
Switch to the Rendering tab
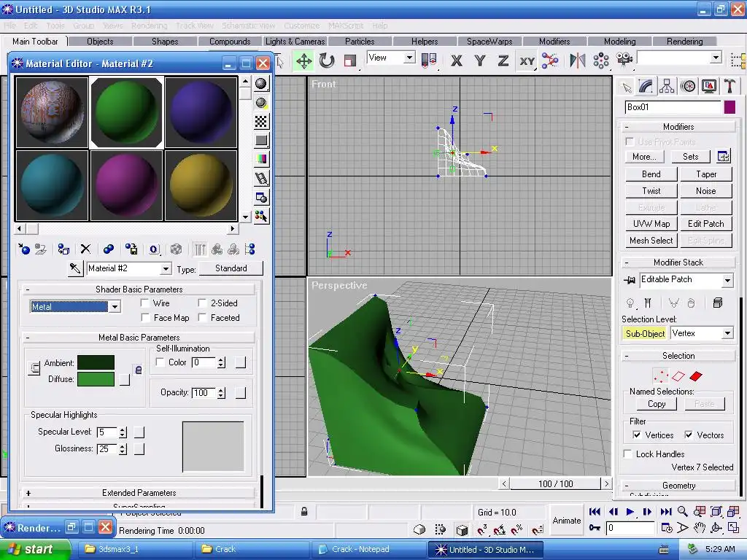click(684, 42)
